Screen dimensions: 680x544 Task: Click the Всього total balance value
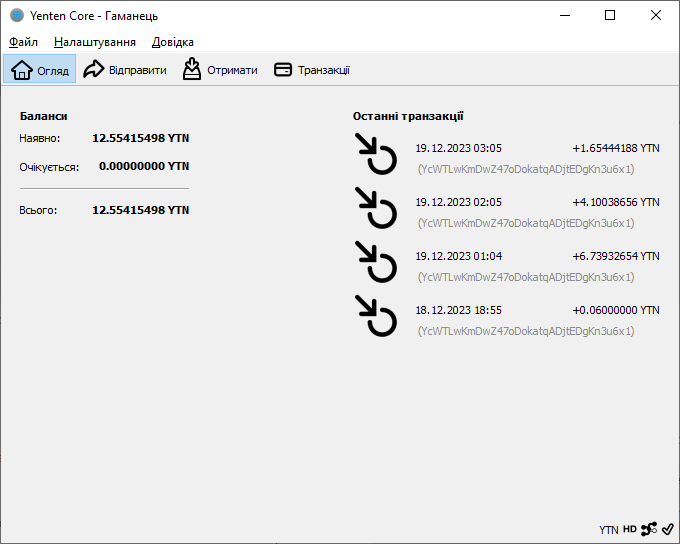(x=141, y=210)
